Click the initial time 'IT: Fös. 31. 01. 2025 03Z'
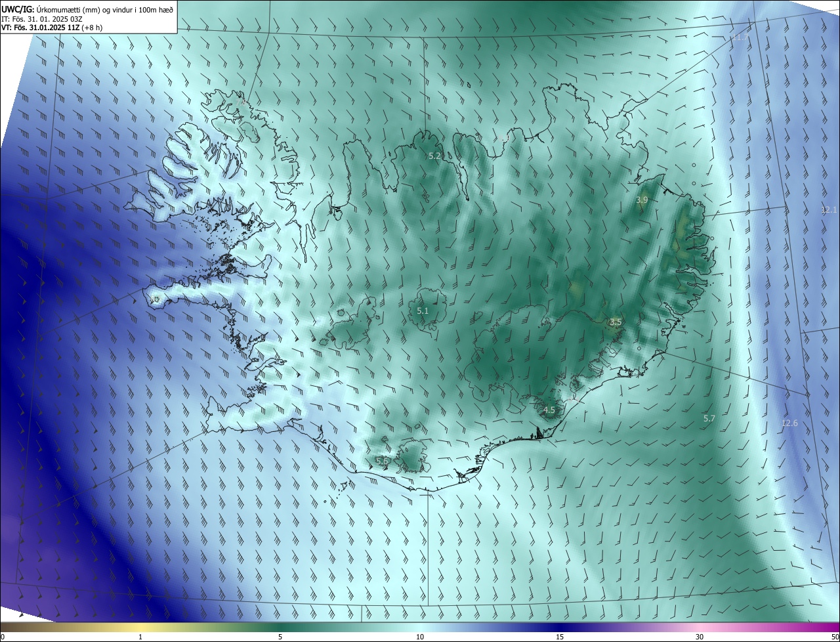The height and width of the screenshot is (642, 840). pyautogui.click(x=41, y=19)
